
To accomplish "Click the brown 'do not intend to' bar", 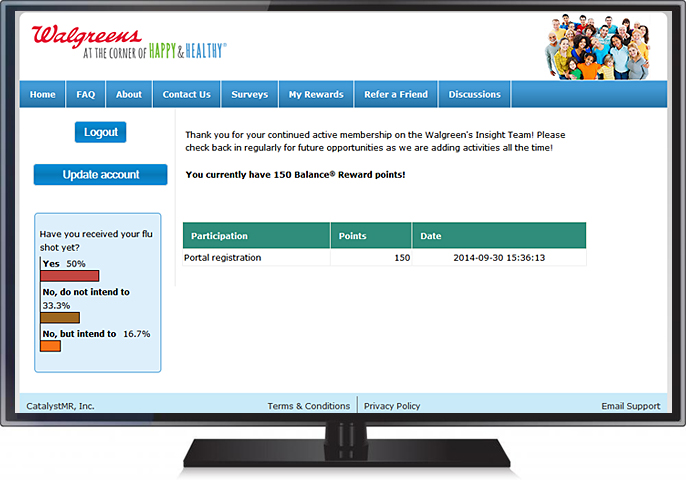I will pos(59,318).
